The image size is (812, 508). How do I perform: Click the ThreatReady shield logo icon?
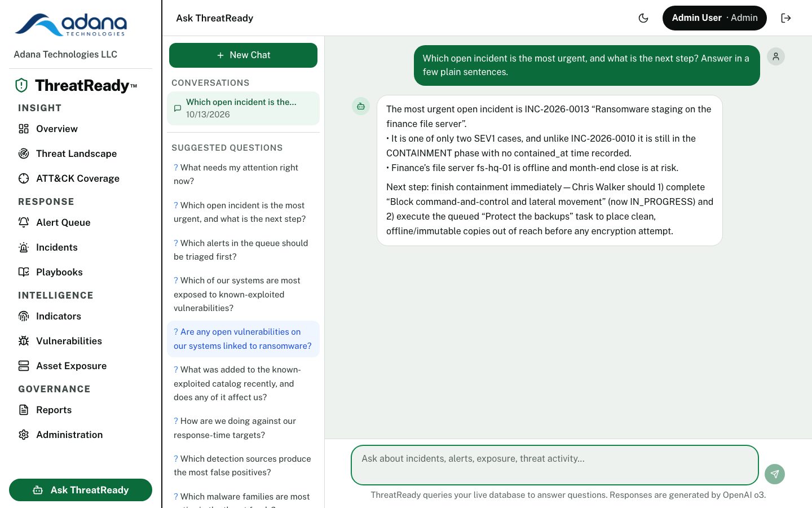pos(21,85)
